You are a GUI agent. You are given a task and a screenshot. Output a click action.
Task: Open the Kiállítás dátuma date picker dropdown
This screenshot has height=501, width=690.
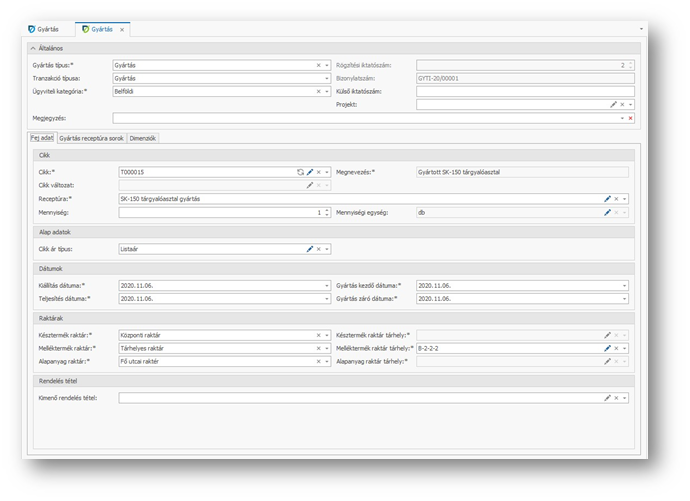coord(326,286)
